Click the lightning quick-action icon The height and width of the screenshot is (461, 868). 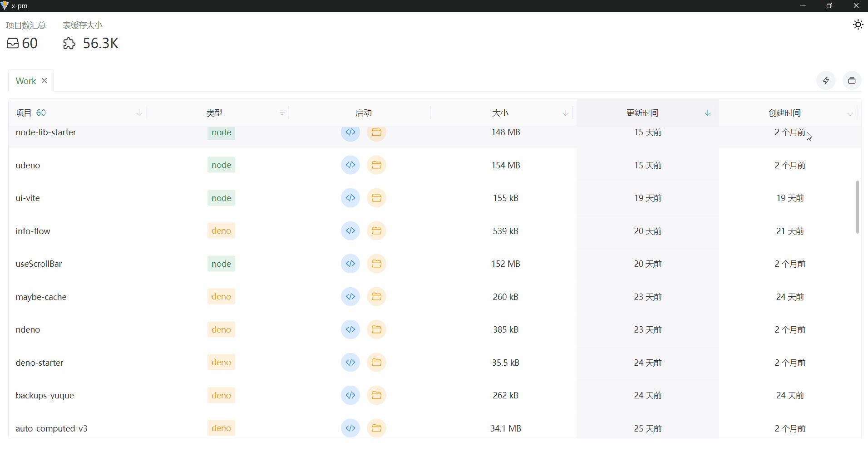click(x=826, y=80)
